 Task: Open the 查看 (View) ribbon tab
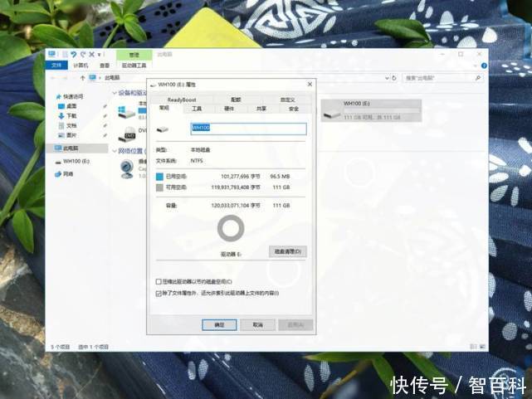pyautogui.click(x=105, y=66)
